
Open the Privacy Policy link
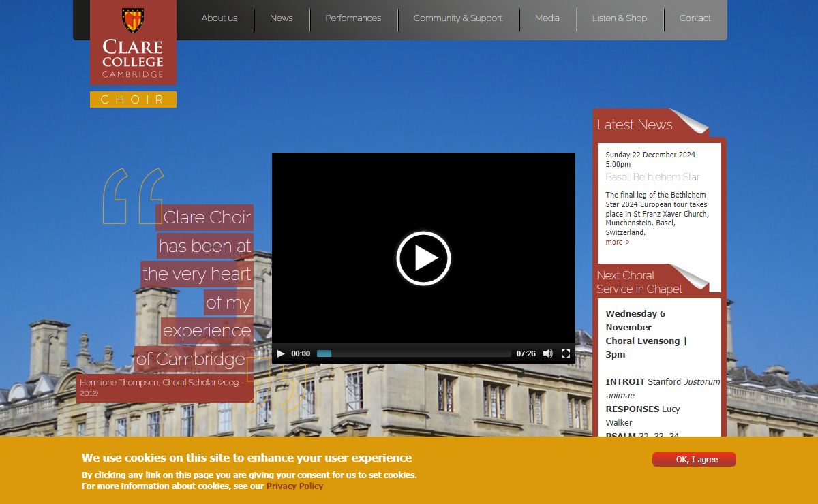pyautogui.click(x=294, y=486)
